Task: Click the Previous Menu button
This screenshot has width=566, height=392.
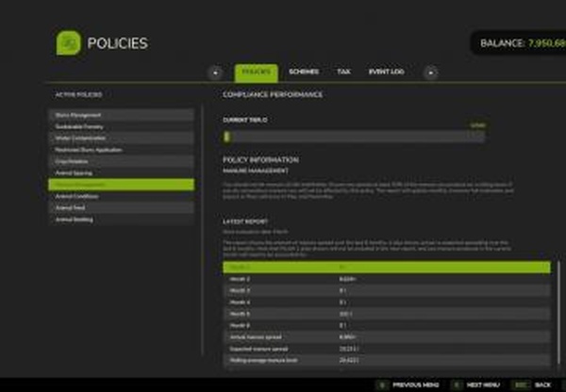Action: coord(408,384)
